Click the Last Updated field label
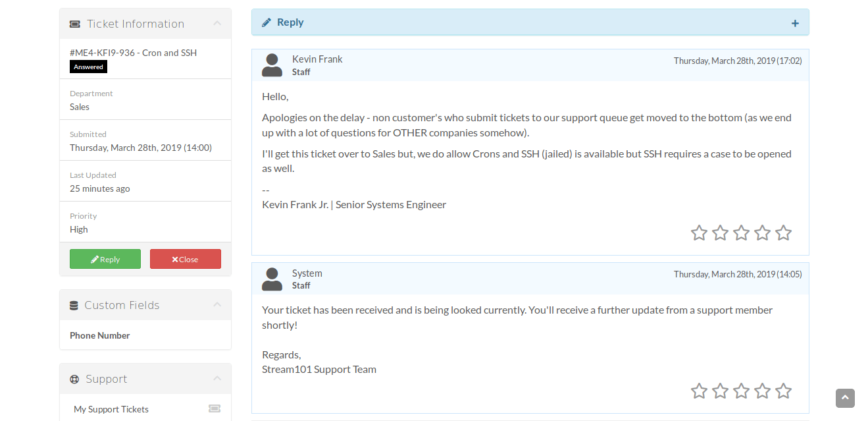Viewport: 868px width, 421px height. 93,175
